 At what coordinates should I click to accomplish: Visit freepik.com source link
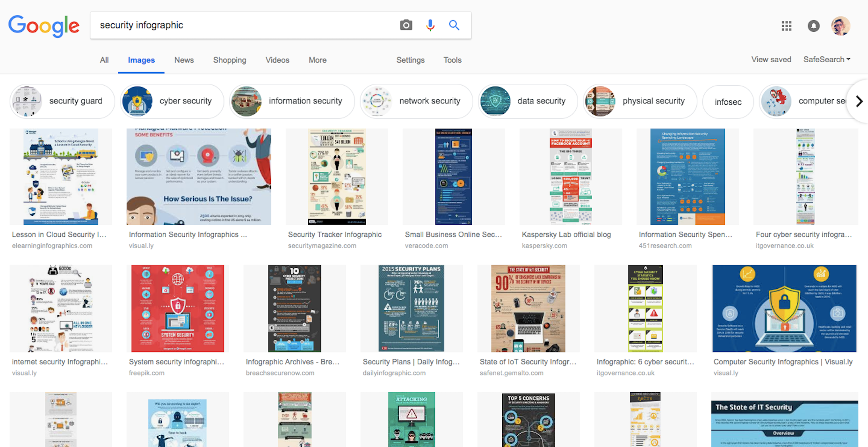click(146, 373)
